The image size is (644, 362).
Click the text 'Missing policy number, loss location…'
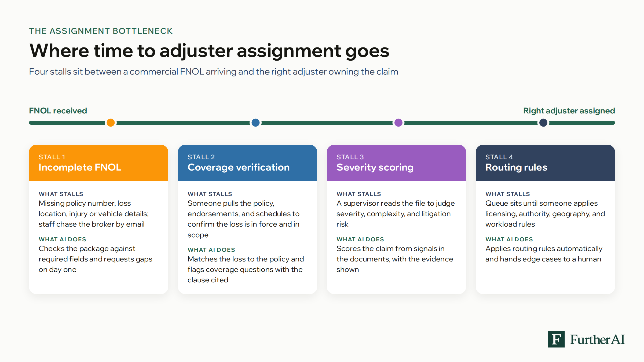click(94, 214)
